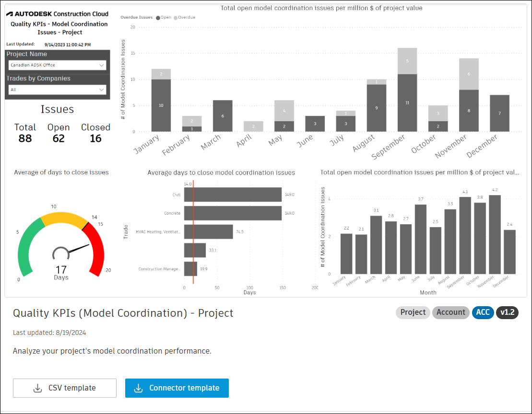This screenshot has height=414, width=532.
Task: Click the download icon in CSV template button
Action: [38, 388]
